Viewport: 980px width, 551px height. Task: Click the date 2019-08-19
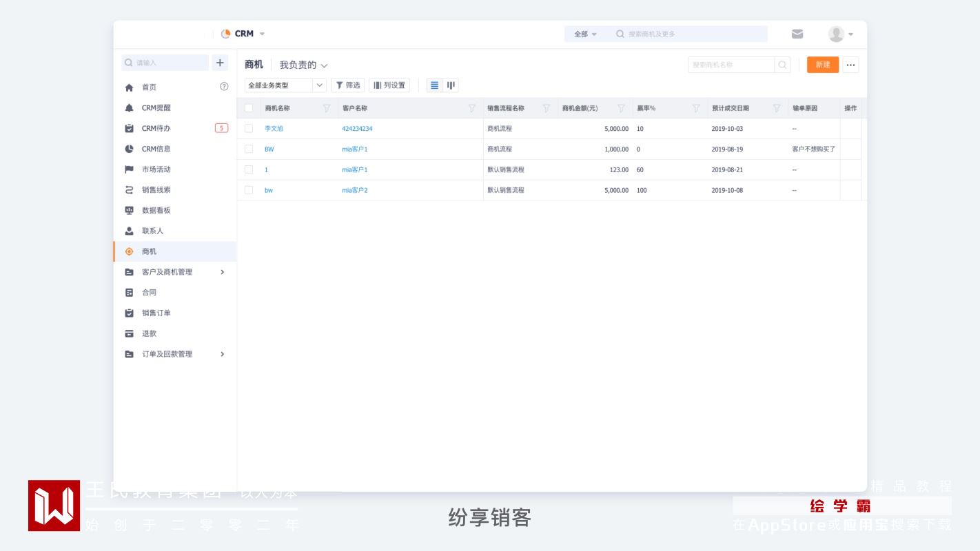[x=727, y=149]
